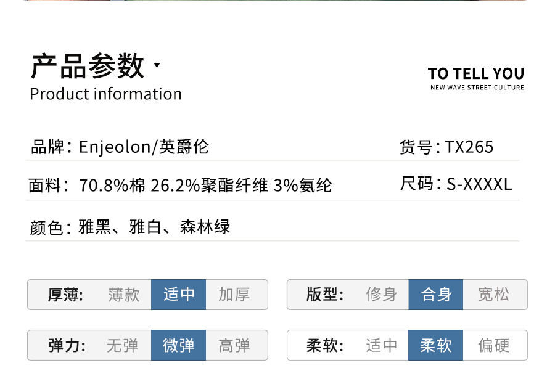Pick 高弹 elasticity option
Image resolution: width=555 pixels, height=392 pixels.
point(235,345)
